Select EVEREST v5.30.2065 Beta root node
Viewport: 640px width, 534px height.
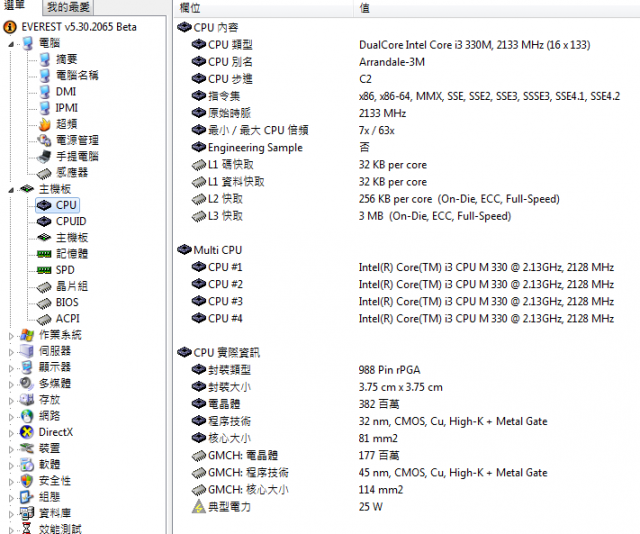click(x=79, y=27)
